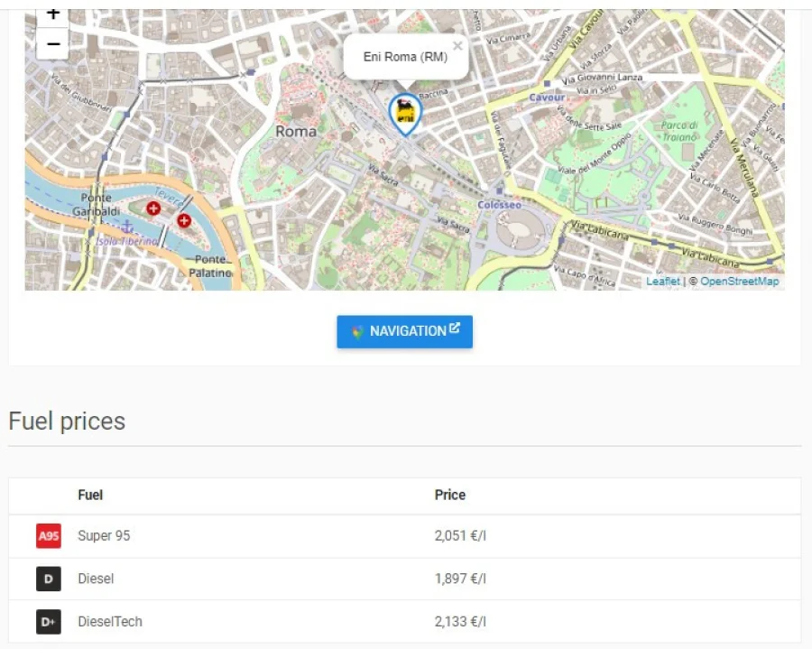
Task: Click the Price column header
Action: 449,495
